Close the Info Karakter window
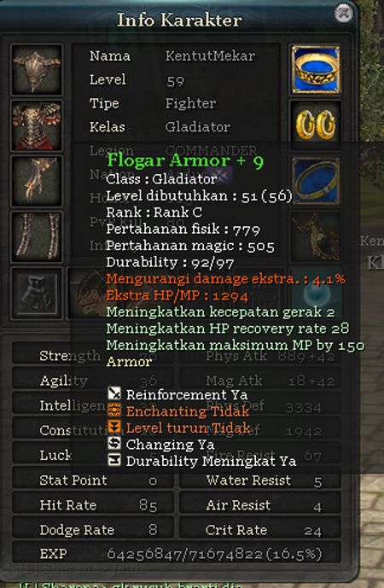 pos(343,13)
